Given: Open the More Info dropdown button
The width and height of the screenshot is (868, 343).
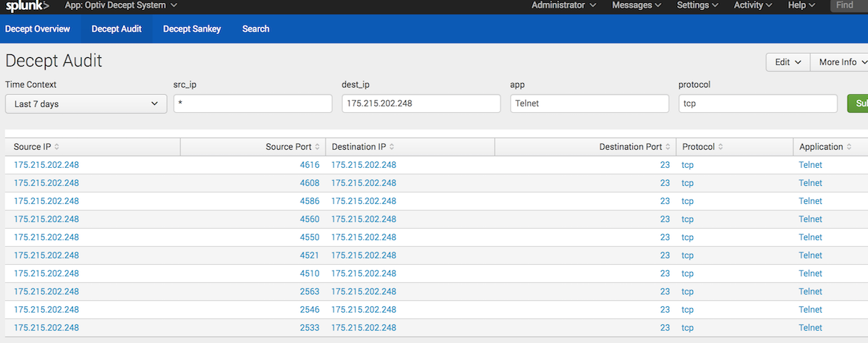Looking at the screenshot, I should pos(839,62).
